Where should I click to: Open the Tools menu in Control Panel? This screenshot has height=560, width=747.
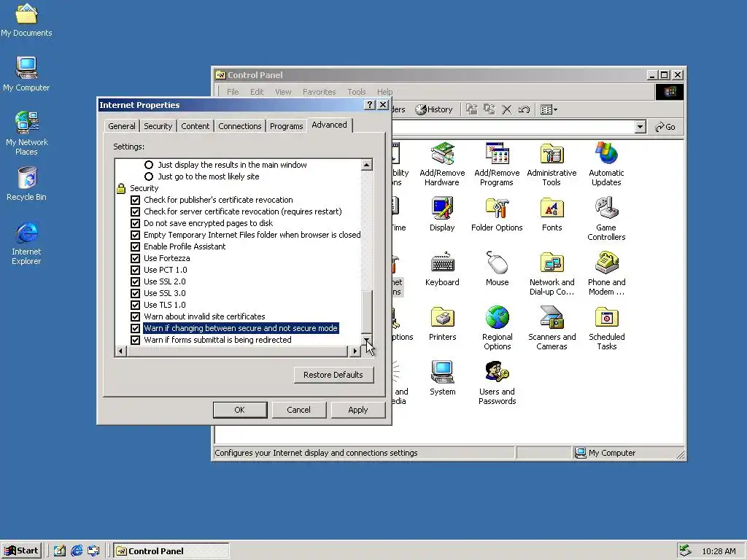tap(356, 92)
